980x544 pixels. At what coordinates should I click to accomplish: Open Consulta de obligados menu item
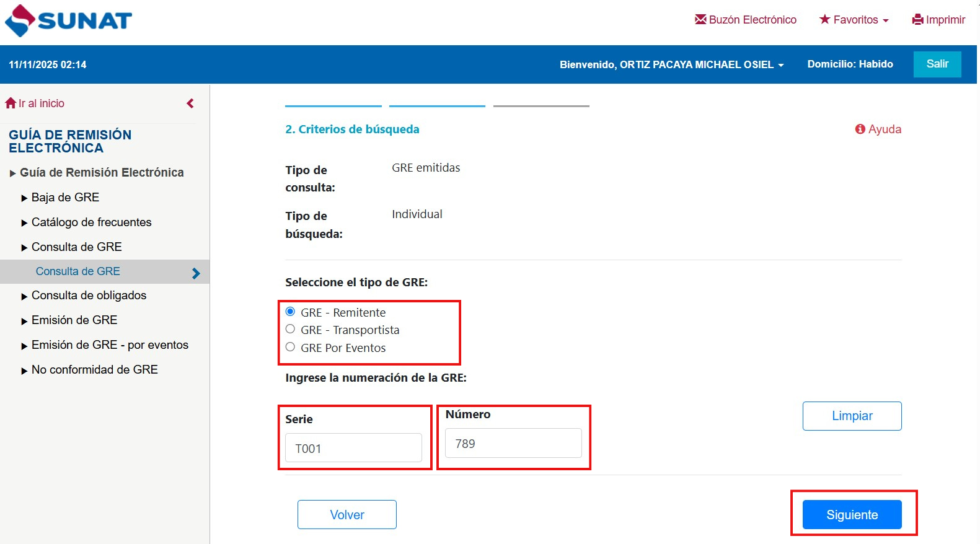pyautogui.click(x=89, y=296)
